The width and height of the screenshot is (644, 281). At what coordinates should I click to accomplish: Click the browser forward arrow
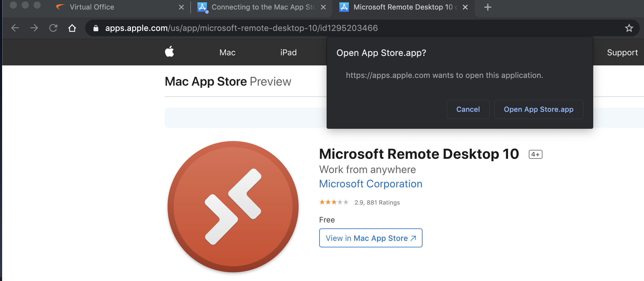(34, 28)
